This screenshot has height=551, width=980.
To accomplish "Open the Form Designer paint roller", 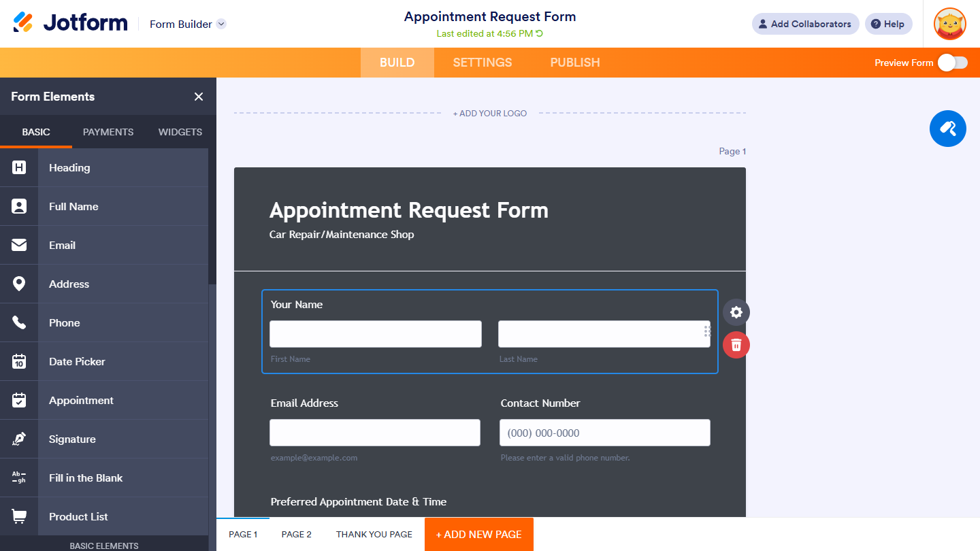I will [x=947, y=128].
